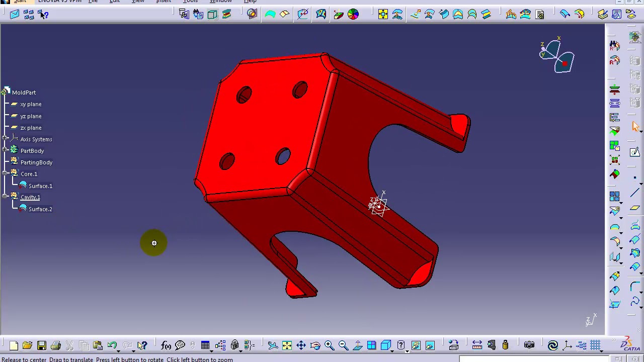
Task: Click the Hide/Show icon
Action: point(416,345)
